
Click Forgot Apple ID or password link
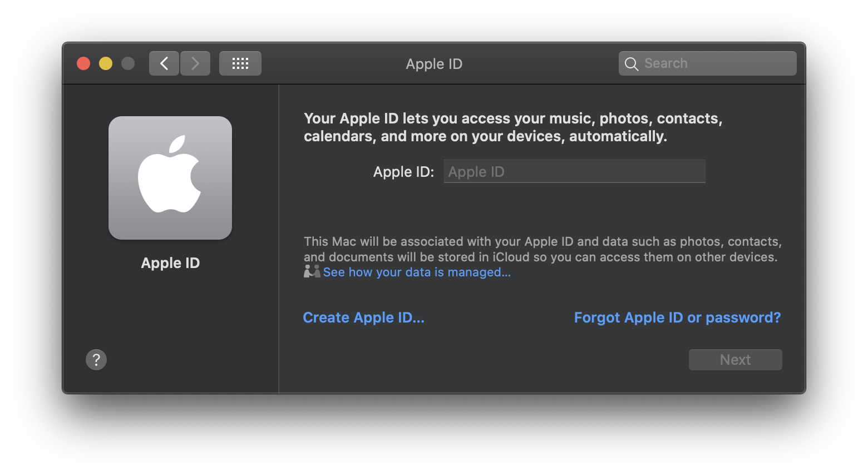[x=678, y=318]
